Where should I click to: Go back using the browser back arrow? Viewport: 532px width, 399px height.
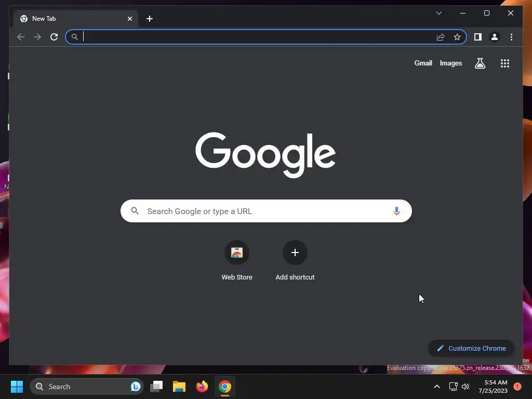[x=21, y=37]
